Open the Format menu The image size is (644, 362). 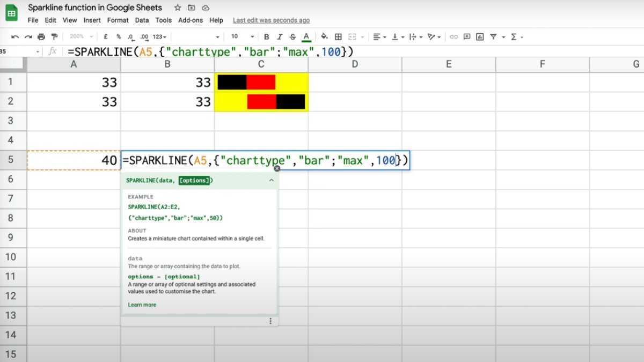118,20
